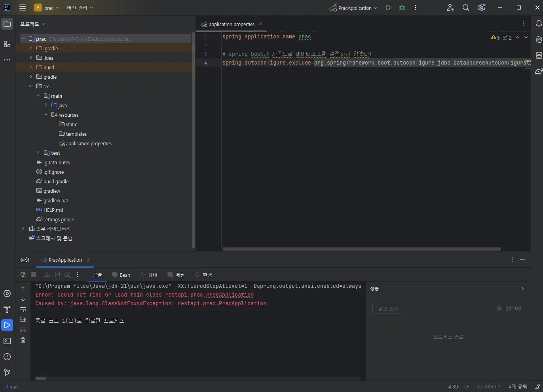Viewport: 543px width, 392px height.
Task: Expand the build folder
Action: coord(31,67)
